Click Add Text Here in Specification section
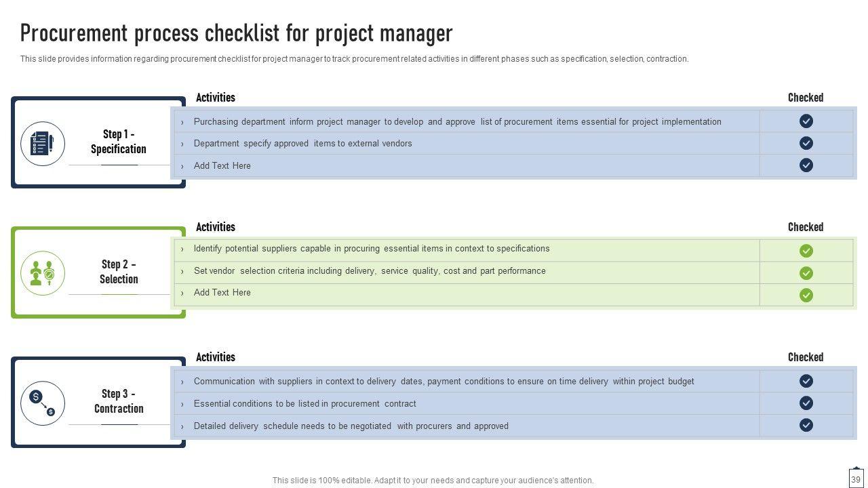Viewport: 868px width, 488px height. [x=222, y=165]
